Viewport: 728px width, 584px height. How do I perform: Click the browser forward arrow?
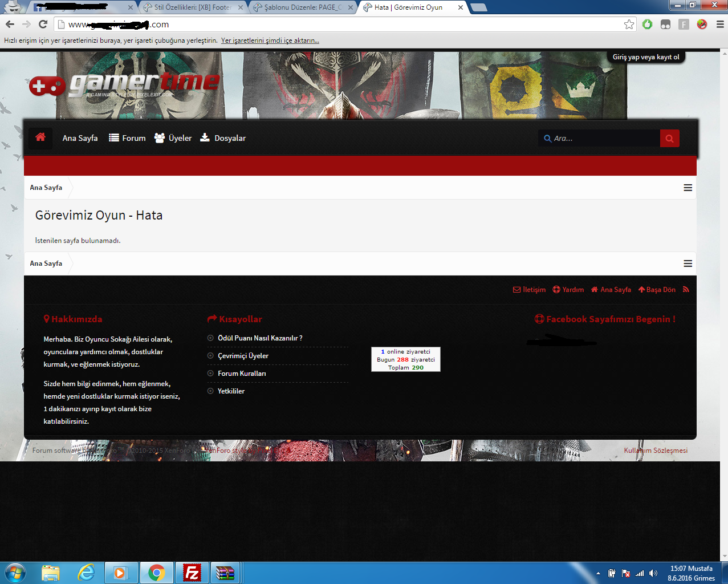[x=26, y=24]
